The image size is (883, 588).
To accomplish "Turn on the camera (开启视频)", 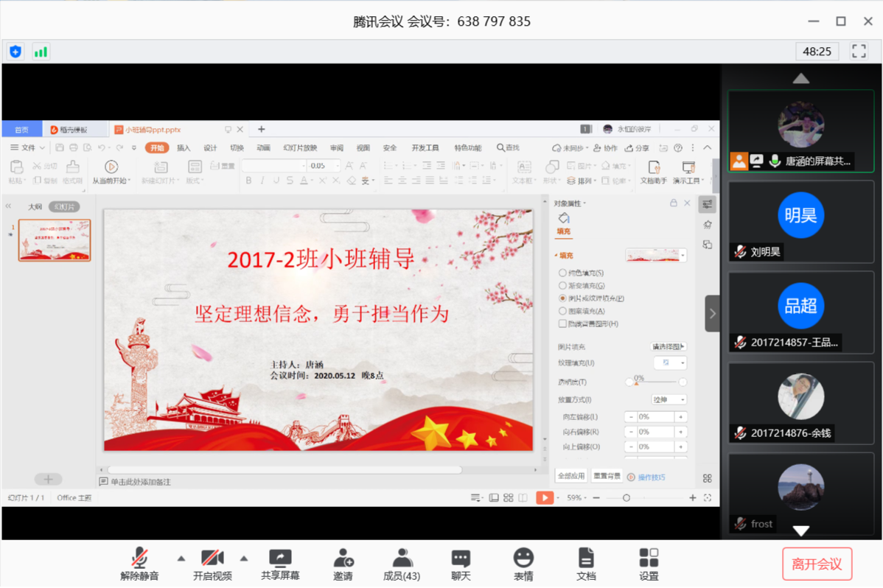I will (x=212, y=559).
